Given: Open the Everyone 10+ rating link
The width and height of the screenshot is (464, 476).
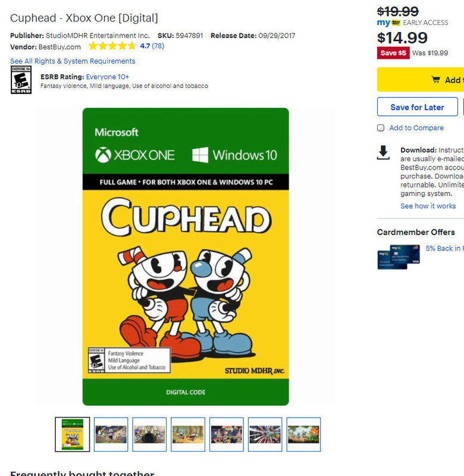Looking at the screenshot, I should click(108, 77).
